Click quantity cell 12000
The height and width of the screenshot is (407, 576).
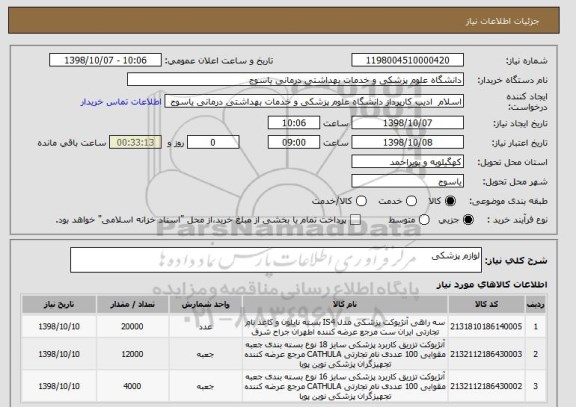coord(132,354)
